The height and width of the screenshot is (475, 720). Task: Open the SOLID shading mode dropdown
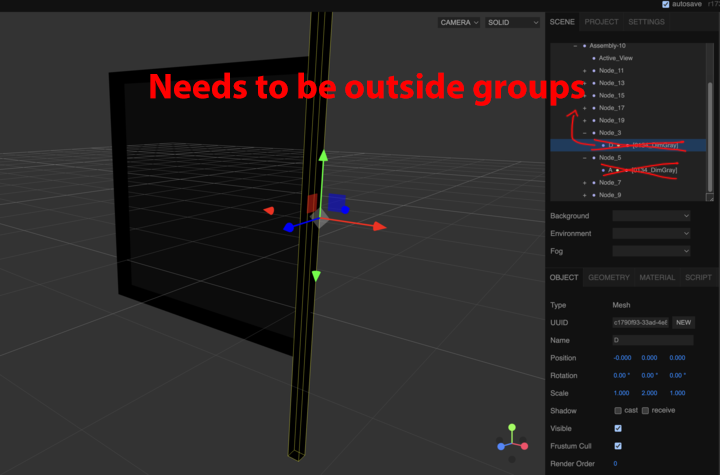tap(512, 22)
